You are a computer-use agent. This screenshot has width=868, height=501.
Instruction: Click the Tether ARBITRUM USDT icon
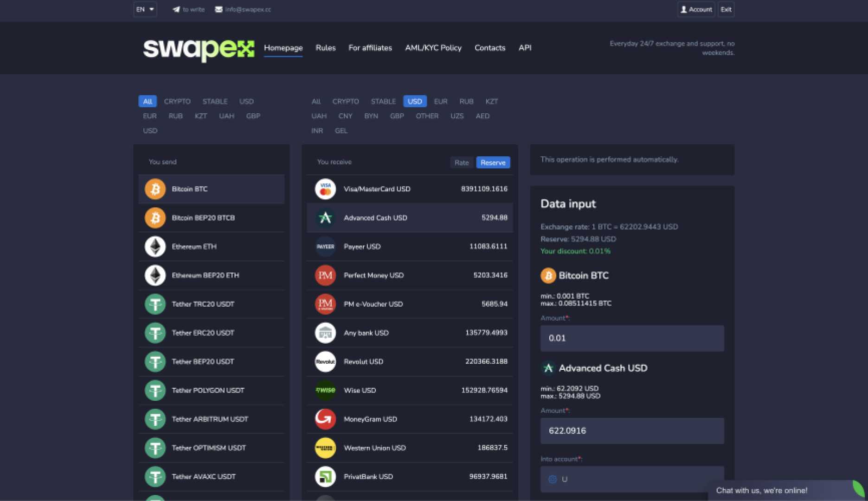[x=155, y=419]
